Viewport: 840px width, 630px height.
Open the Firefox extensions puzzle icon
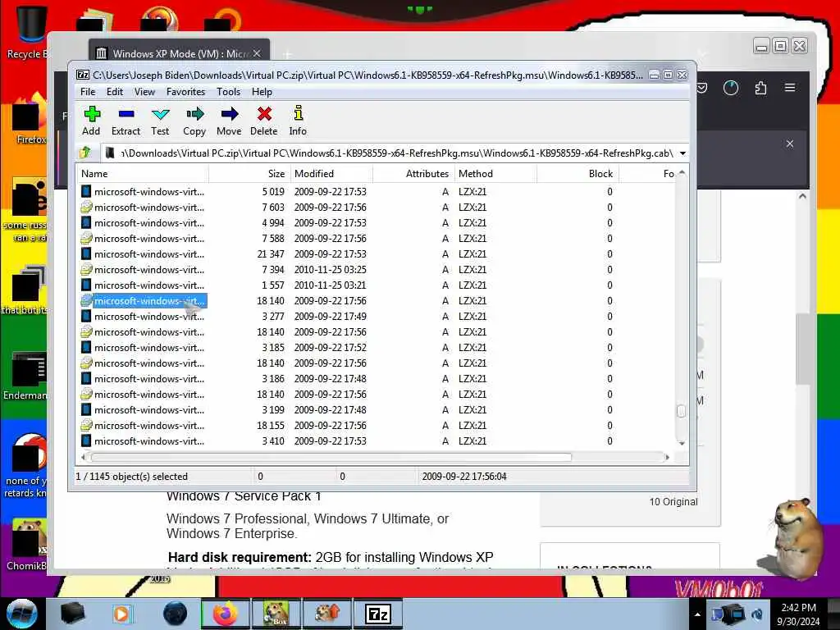(x=760, y=88)
